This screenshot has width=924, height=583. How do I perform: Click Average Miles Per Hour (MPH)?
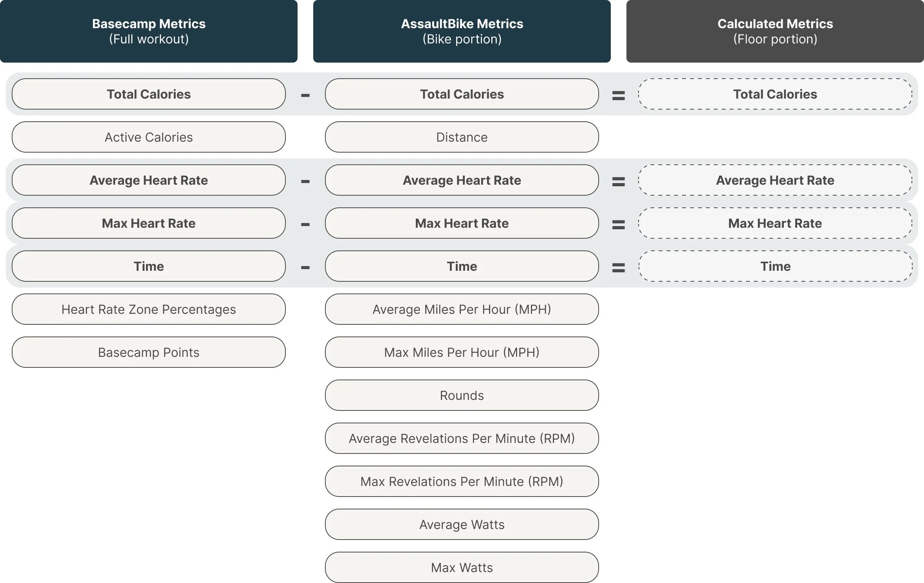pyautogui.click(x=462, y=309)
